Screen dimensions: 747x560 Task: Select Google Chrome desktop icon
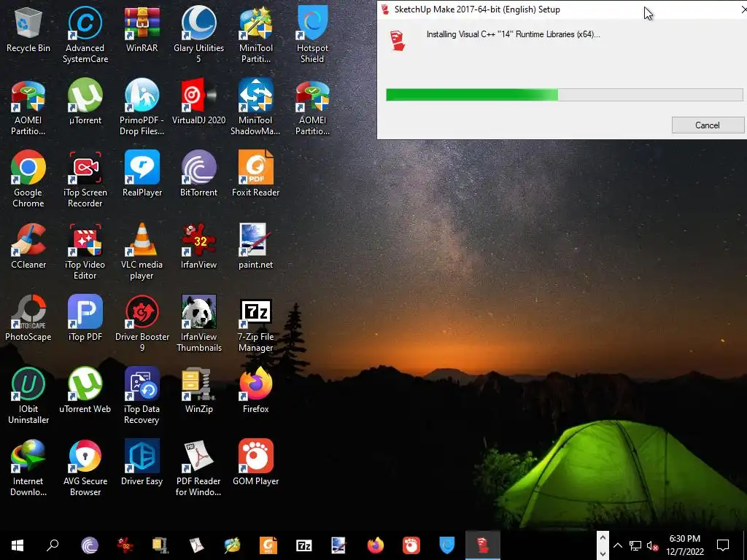[28, 179]
